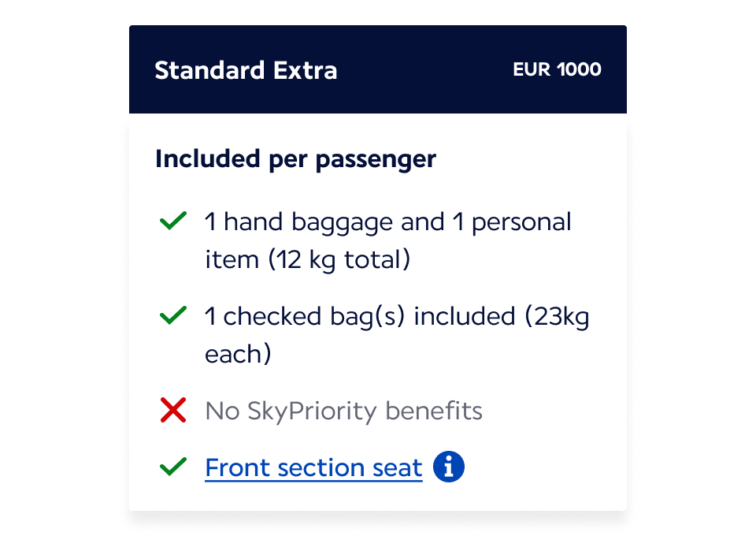The height and width of the screenshot is (536, 756).
Task: Click the green checkmark beside Front section seat
Action: click(x=172, y=467)
